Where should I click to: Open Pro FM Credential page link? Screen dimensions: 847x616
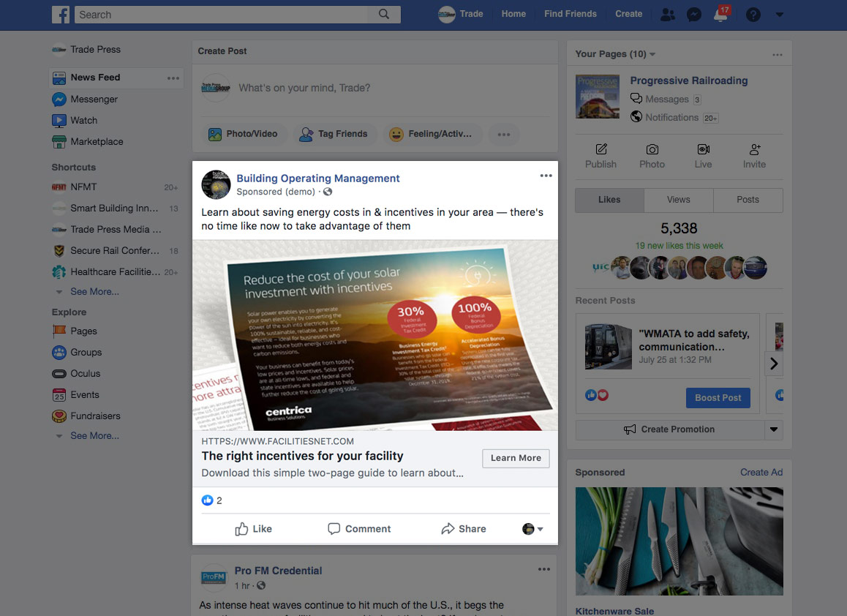tap(278, 571)
